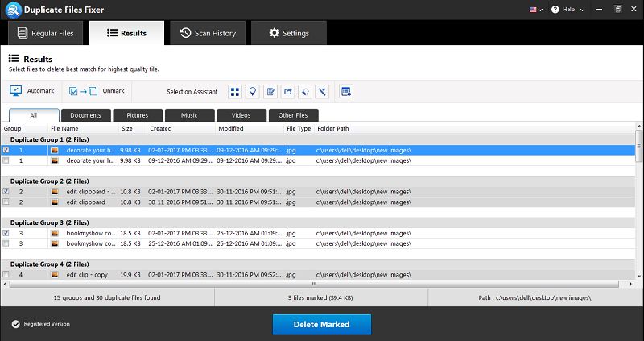Viewport: 644px width, 341px height.
Task: Uncheck the first bookmyshow file in Group 3
Action: pos(6,233)
